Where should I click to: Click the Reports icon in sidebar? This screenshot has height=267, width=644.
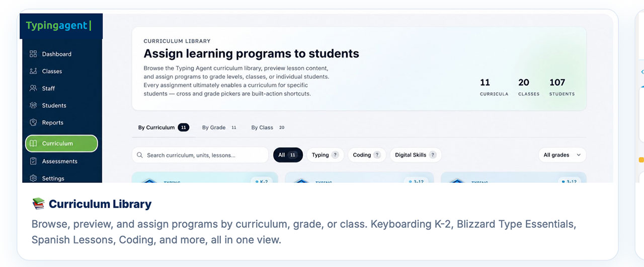pos(33,122)
